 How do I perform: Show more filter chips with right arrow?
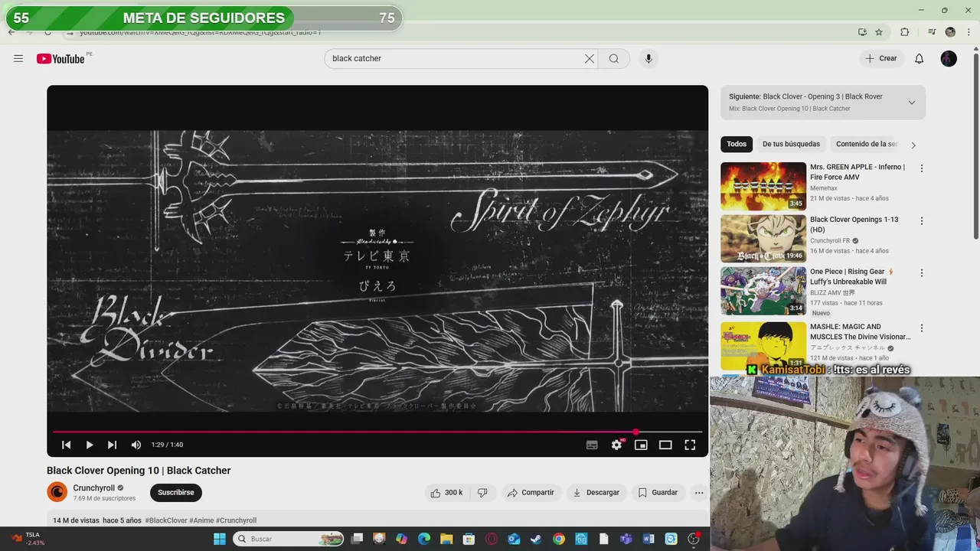click(913, 145)
